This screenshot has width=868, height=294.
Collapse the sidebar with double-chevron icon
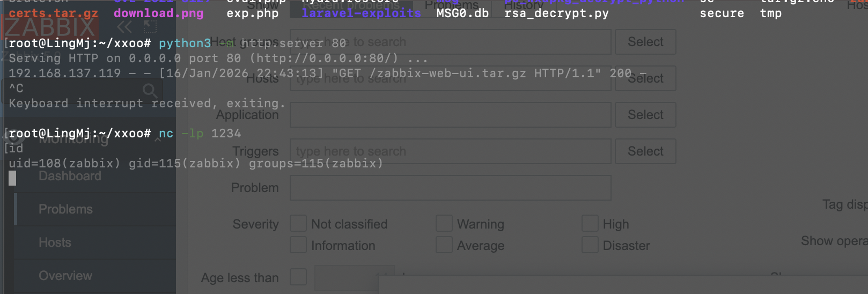point(124,27)
